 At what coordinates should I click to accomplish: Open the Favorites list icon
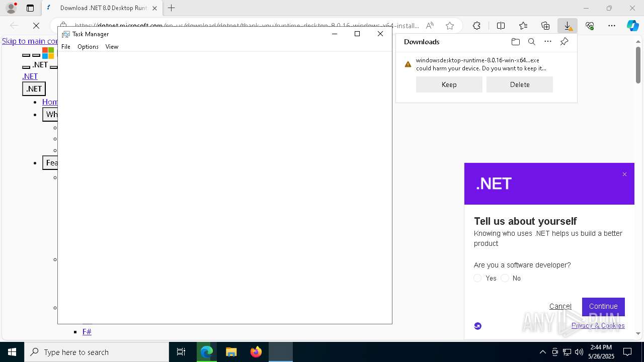tap(523, 26)
